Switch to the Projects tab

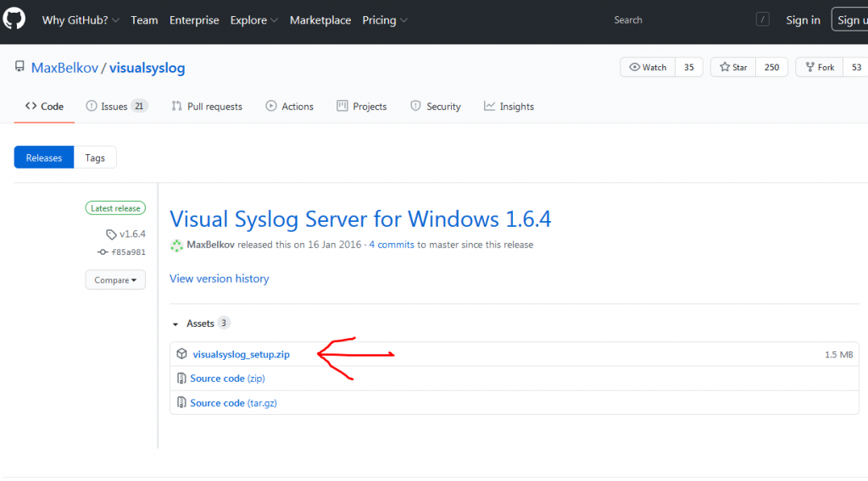click(361, 106)
